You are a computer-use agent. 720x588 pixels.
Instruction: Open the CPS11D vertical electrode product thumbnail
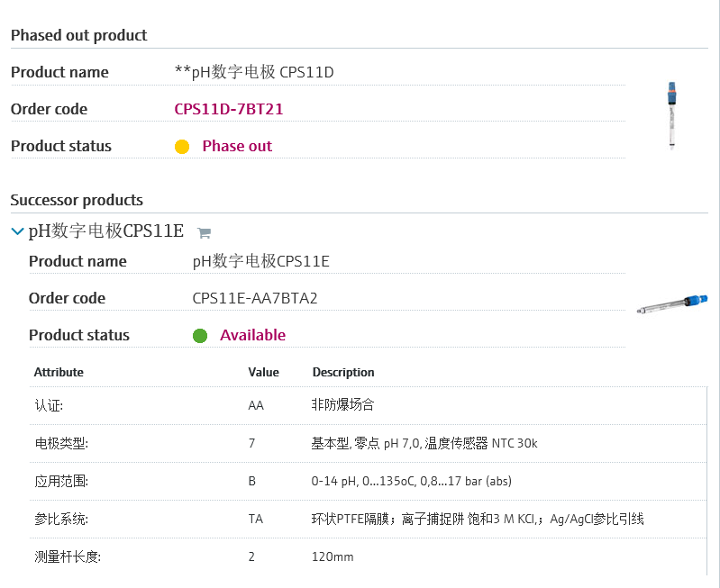tap(670, 115)
